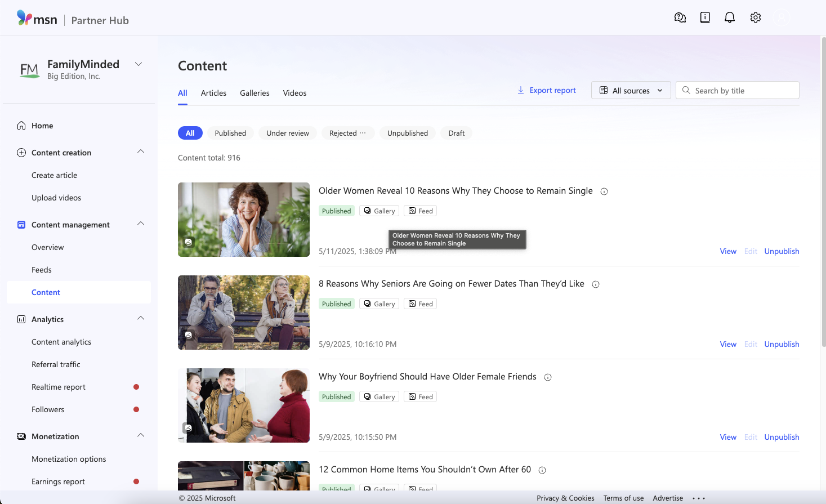Switch to the Videos tab
This screenshot has width=826, height=504.
point(295,93)
